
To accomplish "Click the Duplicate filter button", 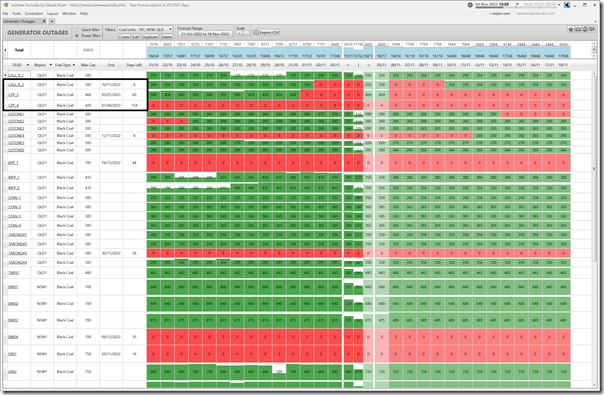I will point(150,37).
